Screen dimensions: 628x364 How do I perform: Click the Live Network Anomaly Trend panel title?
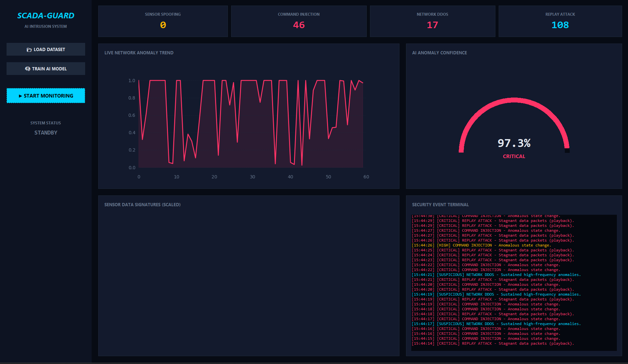point(139,53)
